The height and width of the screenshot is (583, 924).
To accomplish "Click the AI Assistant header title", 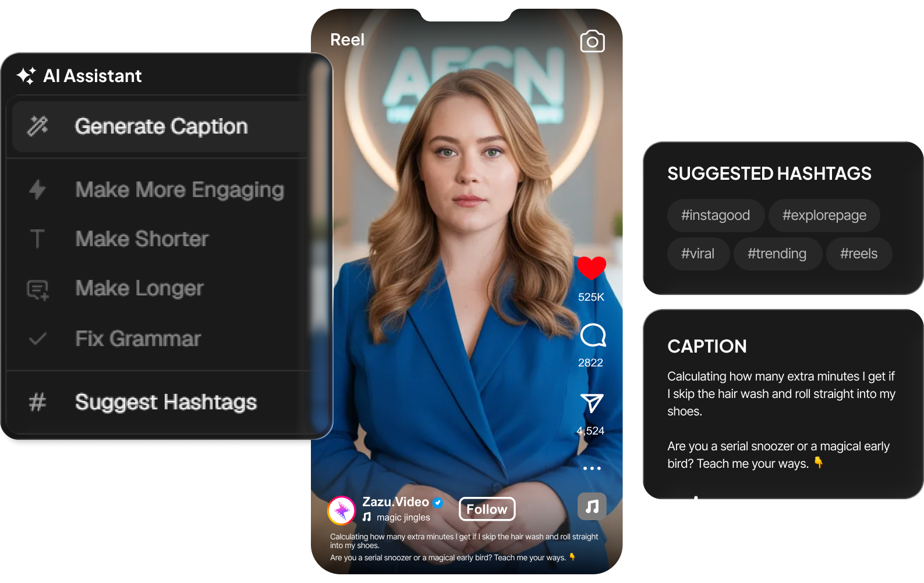I will pos(93,76).
